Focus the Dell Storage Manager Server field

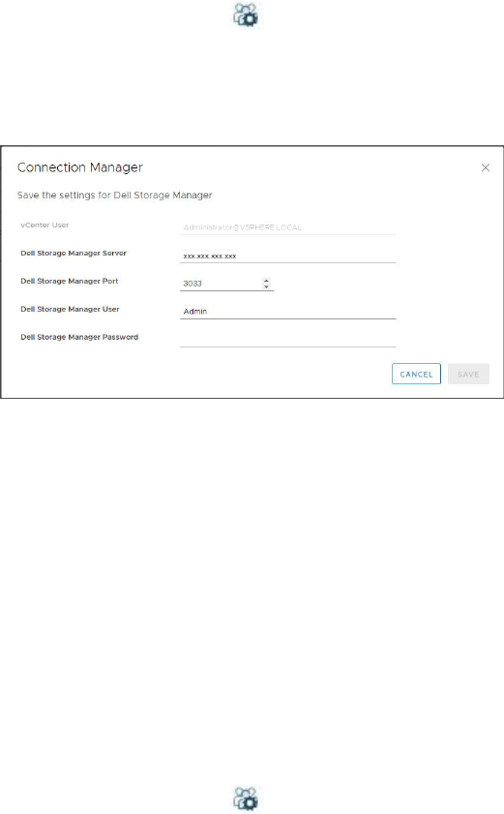click(287, 256)
